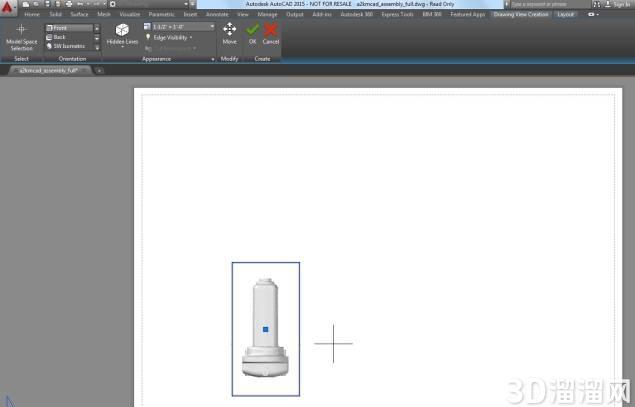Switch to the View ribbon tab

[x=243, y=14]
